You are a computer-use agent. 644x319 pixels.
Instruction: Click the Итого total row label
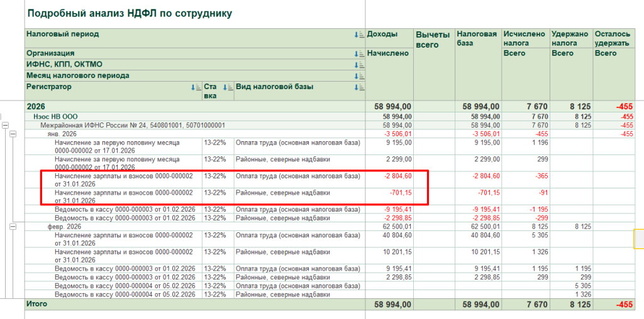(36, 304)
